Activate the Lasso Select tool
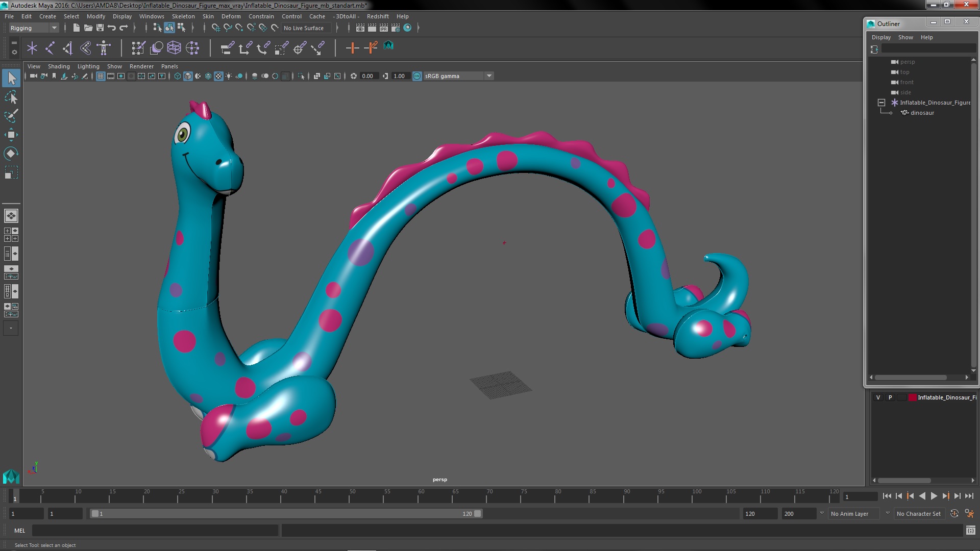Screen dimensions: 980x551 click(x=11, y=97)
